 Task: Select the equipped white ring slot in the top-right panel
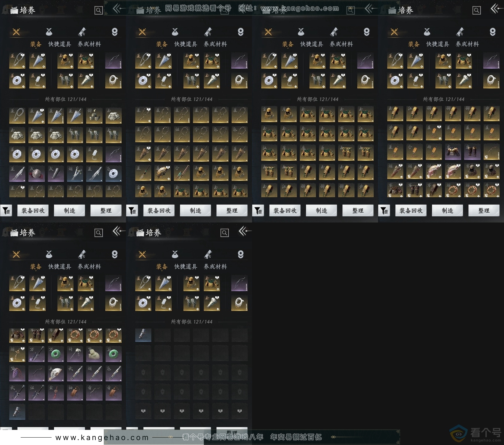pyautogui.click(x=491, y=80)
